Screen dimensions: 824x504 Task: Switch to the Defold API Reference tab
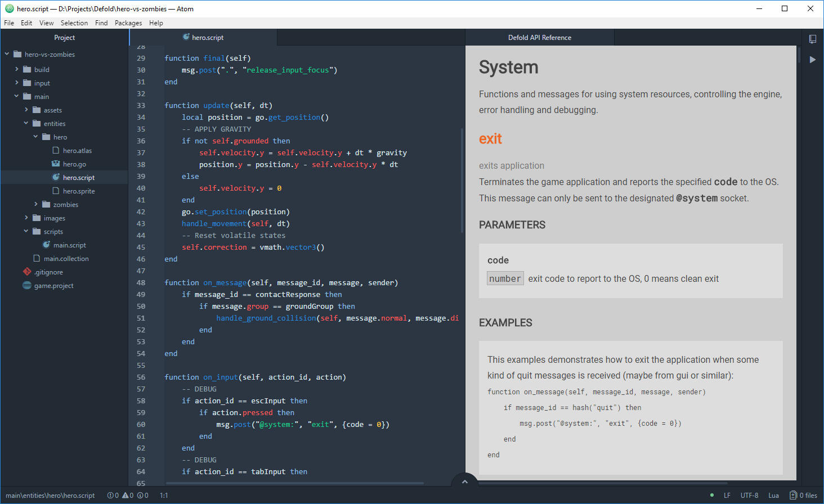click(539, 37)
